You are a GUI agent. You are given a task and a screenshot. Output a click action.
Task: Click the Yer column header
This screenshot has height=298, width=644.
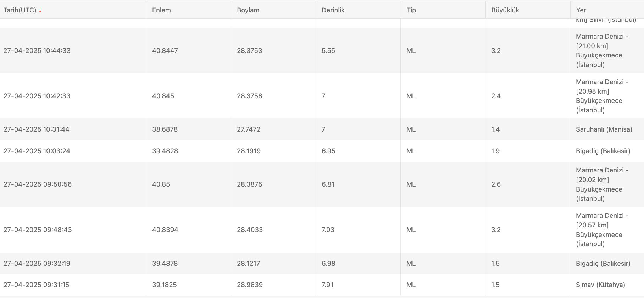click(x=581, y=10)
